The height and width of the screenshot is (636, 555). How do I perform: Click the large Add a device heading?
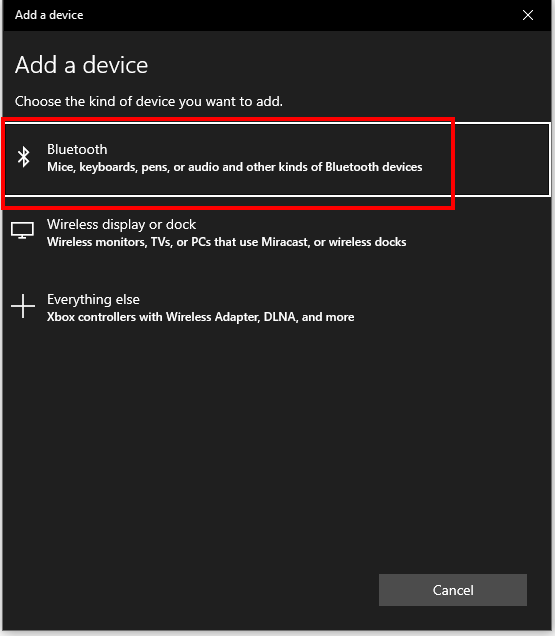82,65
